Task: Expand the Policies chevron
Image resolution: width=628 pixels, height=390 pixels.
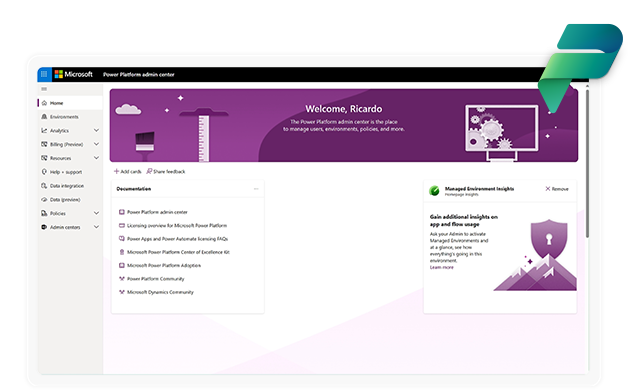Action: [x=97, y=213]
